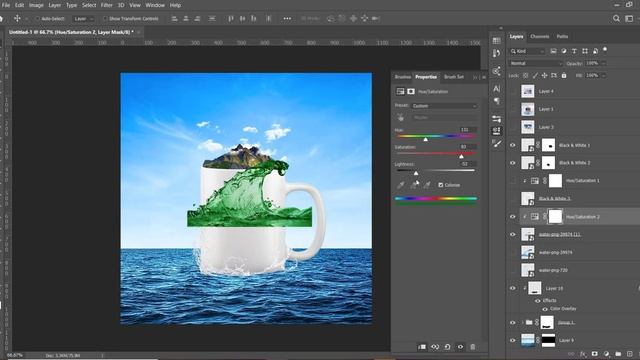Toggle Color Overlay effect visibility
640x360 pixels.
point(545,309)
